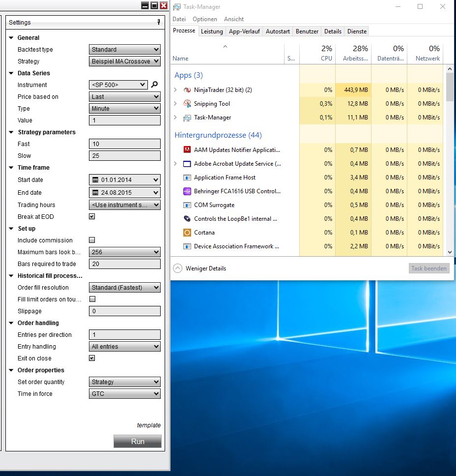Click the Task beenden button
The width and height of the screenshot is (456, 476).
(429, 268)
